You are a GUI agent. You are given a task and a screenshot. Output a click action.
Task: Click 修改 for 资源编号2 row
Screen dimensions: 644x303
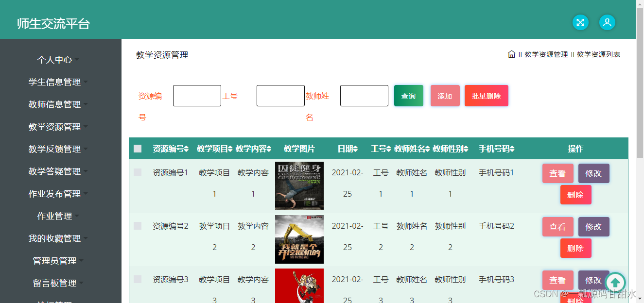point(594,227)
